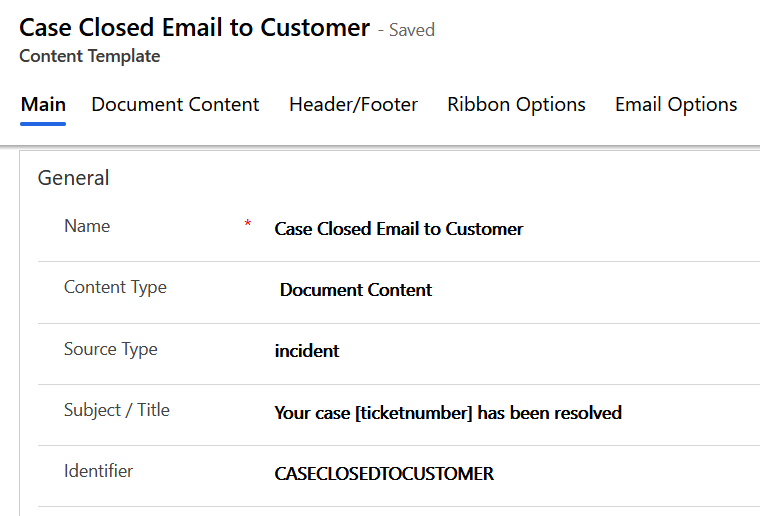Click the 'Subject / Title' field label
Viewport: 760px width, 516px height.
116,409
